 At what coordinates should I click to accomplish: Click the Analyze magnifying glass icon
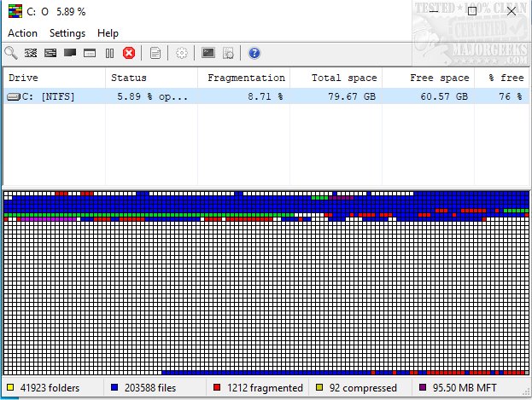click(11, 53)
